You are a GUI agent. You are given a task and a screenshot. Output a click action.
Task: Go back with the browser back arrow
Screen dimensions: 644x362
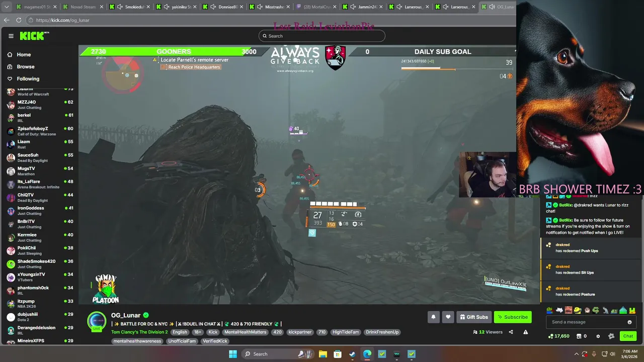point(7,20)
